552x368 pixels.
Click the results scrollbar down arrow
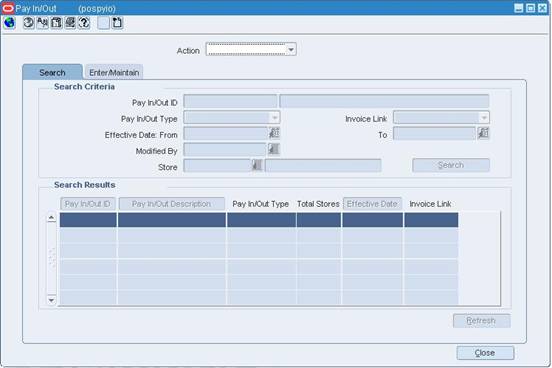51,300
